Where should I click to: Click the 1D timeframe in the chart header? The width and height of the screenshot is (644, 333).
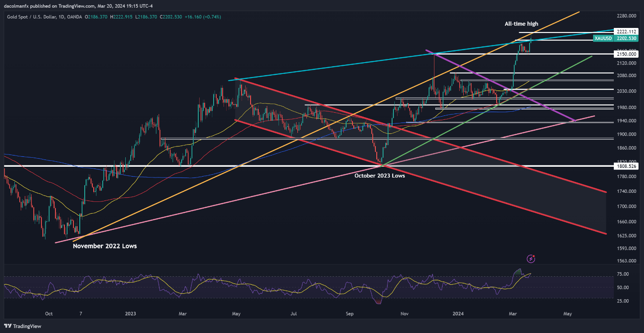pos(61,17)
